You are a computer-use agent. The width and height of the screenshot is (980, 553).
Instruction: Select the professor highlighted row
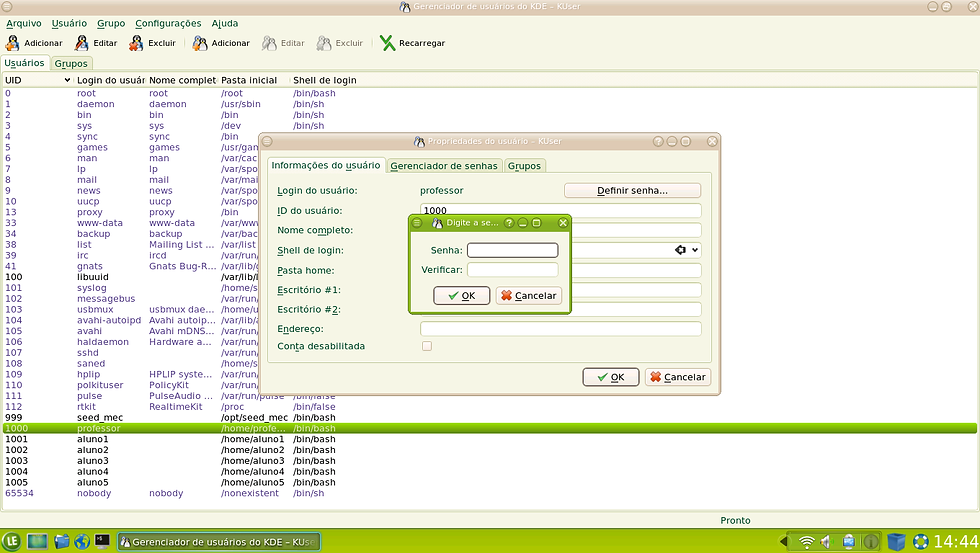[489, 428]
